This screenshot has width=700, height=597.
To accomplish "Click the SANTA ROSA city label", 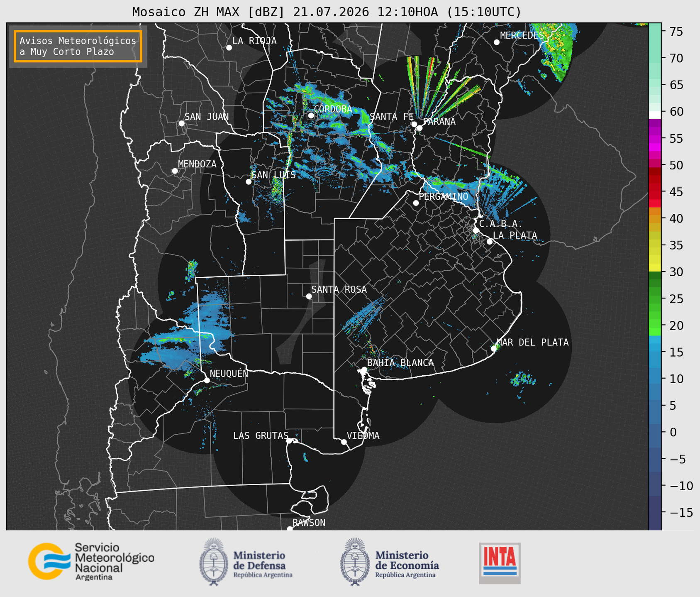I will pyautogui.click(x=339, y=289).
